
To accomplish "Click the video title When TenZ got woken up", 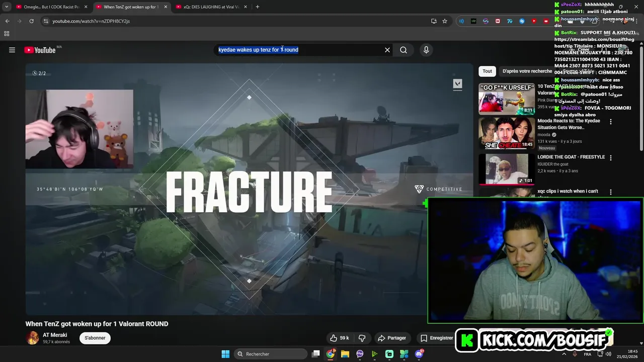I will click(97, 324).
